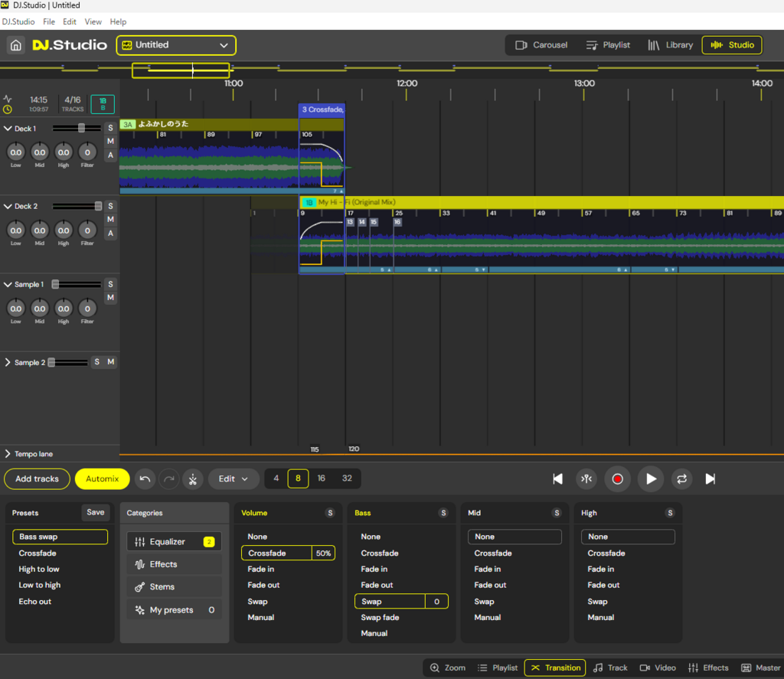This screenshot has width=784, height=679.
Task: Open the Edit menu in menu bar
Action: pyautogui.click(x=70, y=21)
